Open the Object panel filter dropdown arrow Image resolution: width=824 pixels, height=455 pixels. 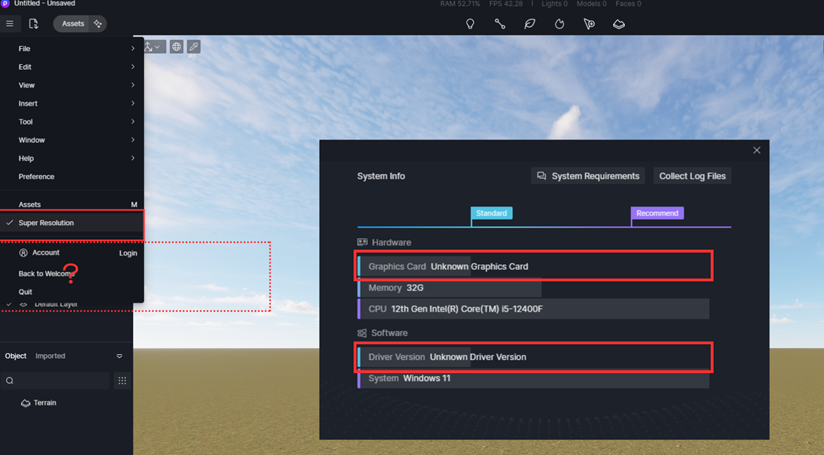(119, 356)
